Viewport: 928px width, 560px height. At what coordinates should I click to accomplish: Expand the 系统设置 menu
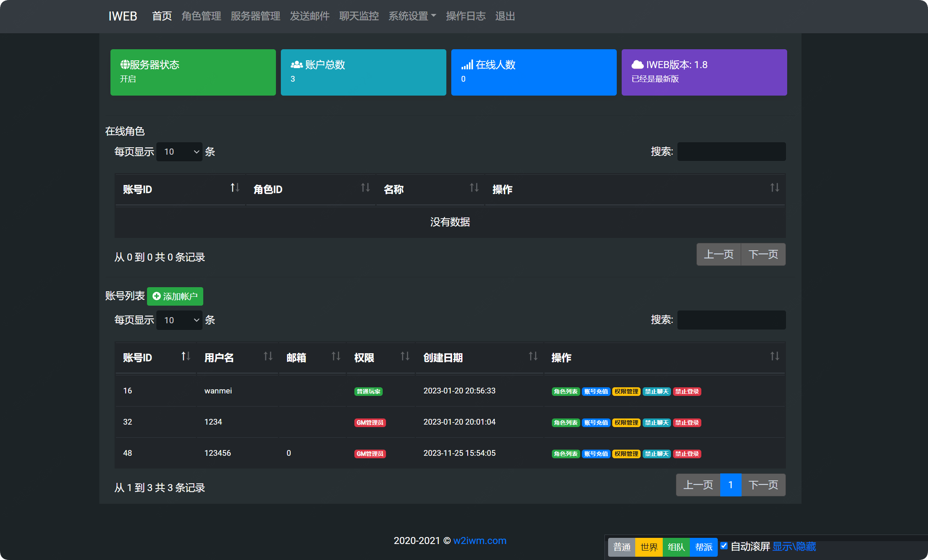(x=412, y=16)
